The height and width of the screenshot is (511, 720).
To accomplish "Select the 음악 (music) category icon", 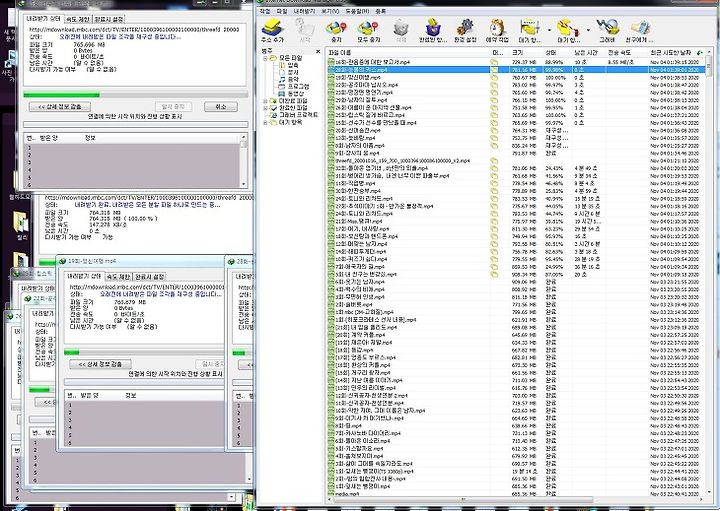I will (x=282, y=79).
